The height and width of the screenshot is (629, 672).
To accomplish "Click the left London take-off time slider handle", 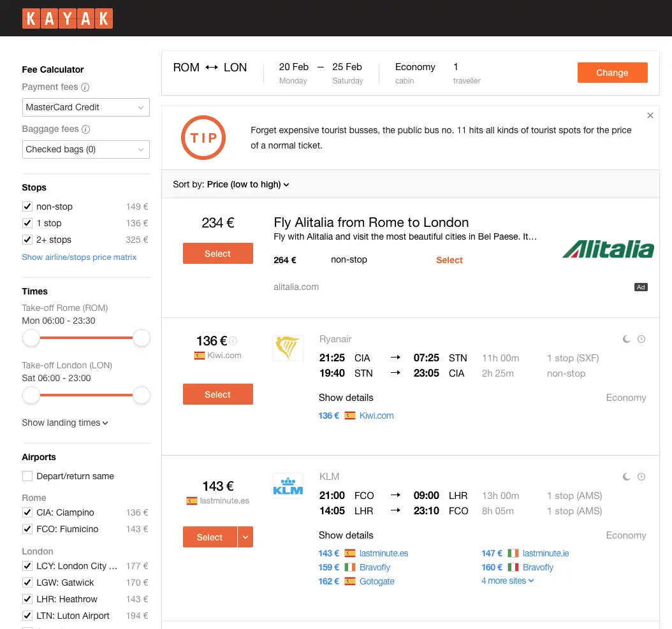I will point(31,395).
